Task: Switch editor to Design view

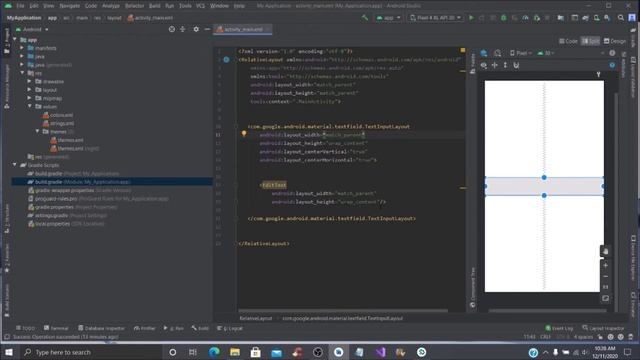Action: click(615, 41)
